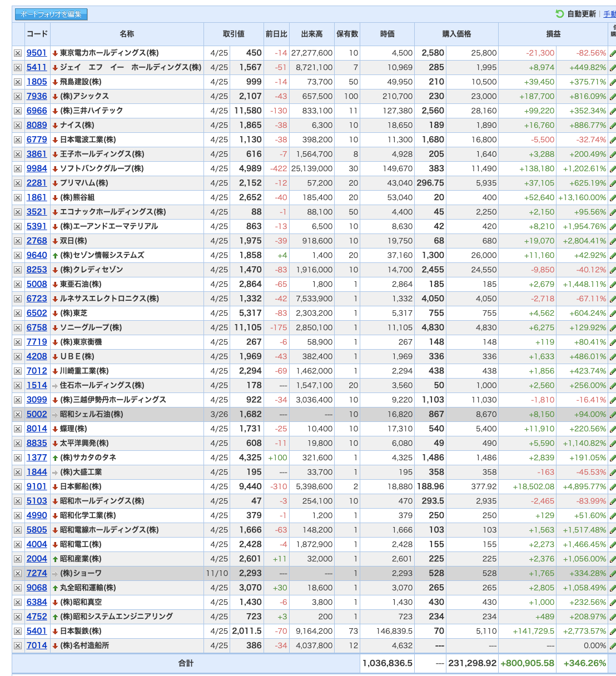Remove 三井ハイテック using its X icon
Viewport: 616px width, 676px height.
click(x=18, y=111)
